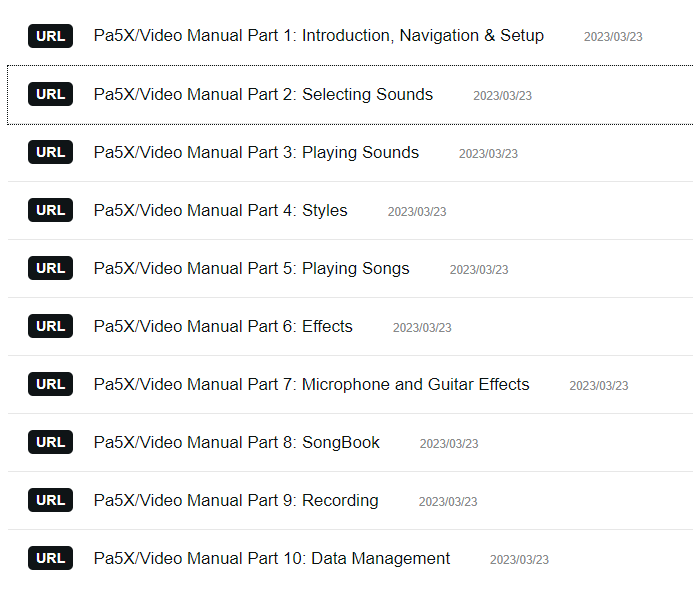Select the URL badge next to Part 3: Playing Sounds
This screenshot has width=693, height=613.
(x=50, y=152)
